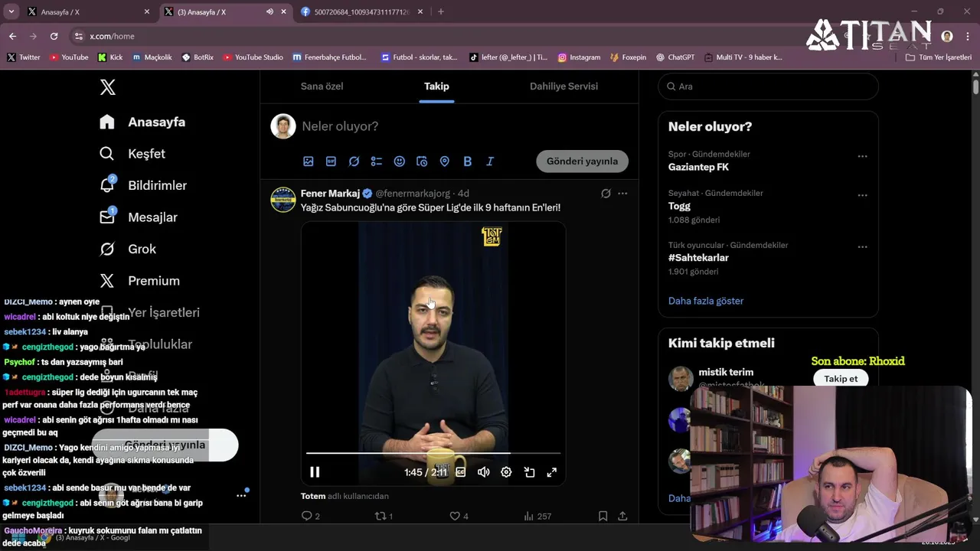Open Mesajlar messages
The image size is (980, 551).
[x=139, y=217]
